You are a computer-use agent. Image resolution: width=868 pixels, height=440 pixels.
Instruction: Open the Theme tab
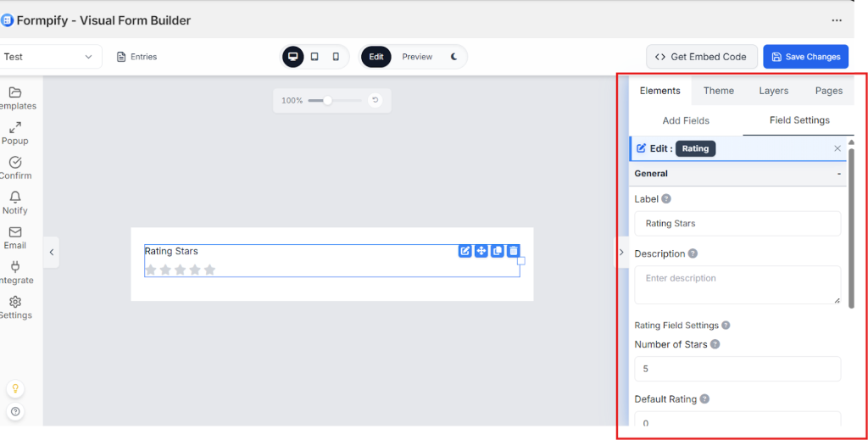coord(719,91)
